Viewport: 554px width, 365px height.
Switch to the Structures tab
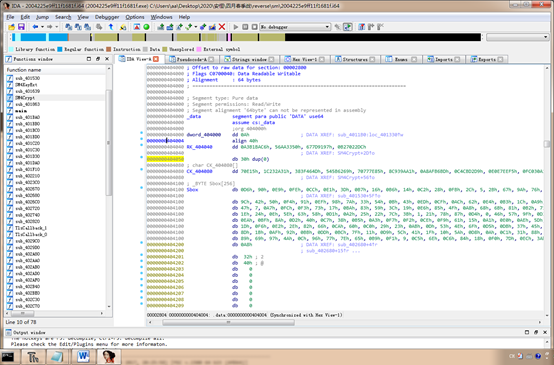pos(355,59)
